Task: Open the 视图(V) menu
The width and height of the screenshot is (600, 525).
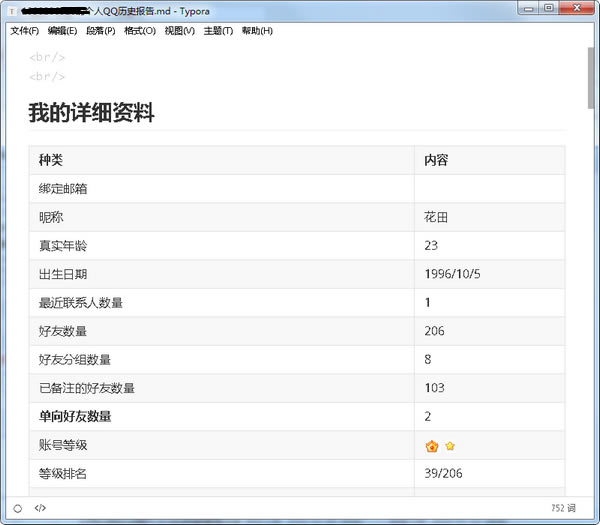Action: click(180, 31)
